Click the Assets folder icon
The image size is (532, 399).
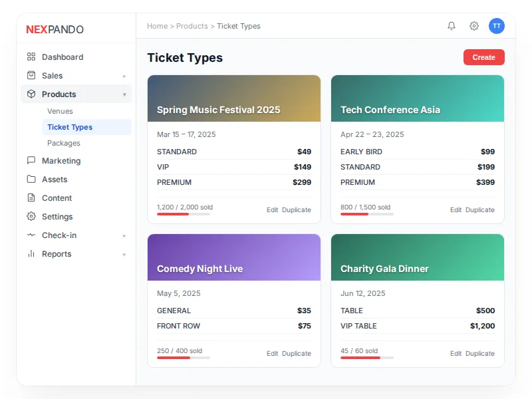(31, 179)
